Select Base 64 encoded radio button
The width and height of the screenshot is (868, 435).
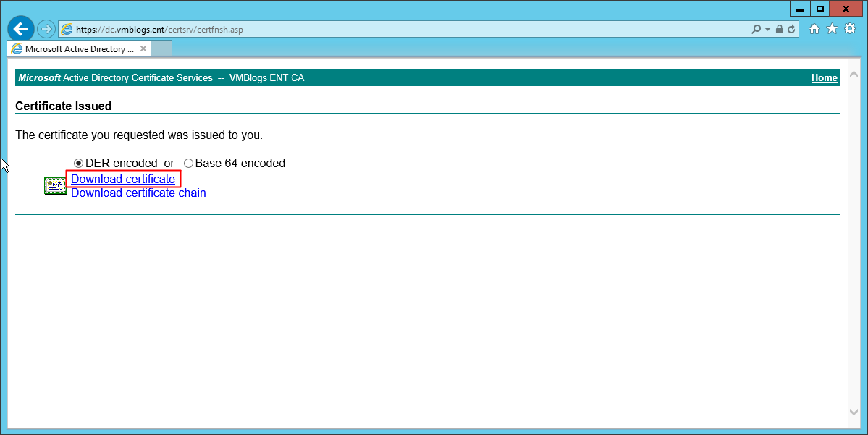pos(189,164)
